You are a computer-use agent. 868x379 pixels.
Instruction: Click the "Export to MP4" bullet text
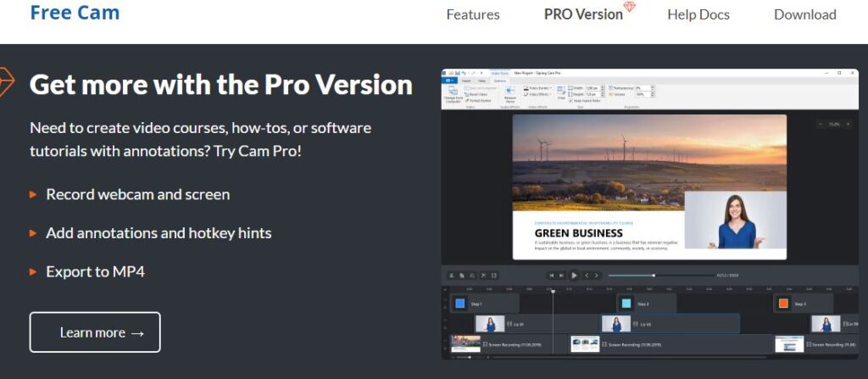95,271
